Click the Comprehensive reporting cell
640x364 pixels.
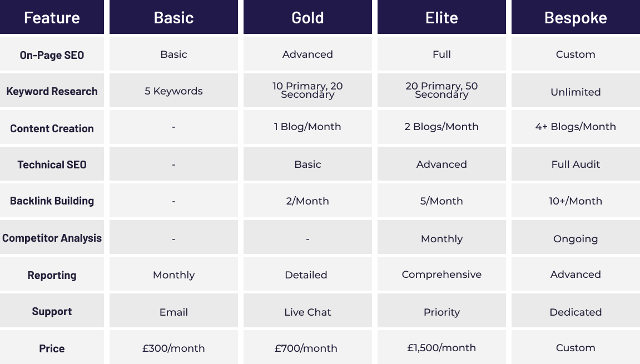pyautogui.click(x=441, y=274)
